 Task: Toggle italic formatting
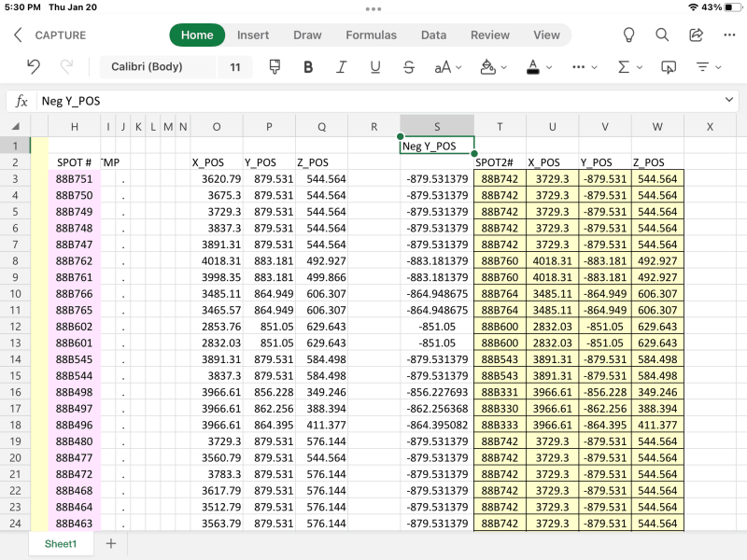click(341, 67)
